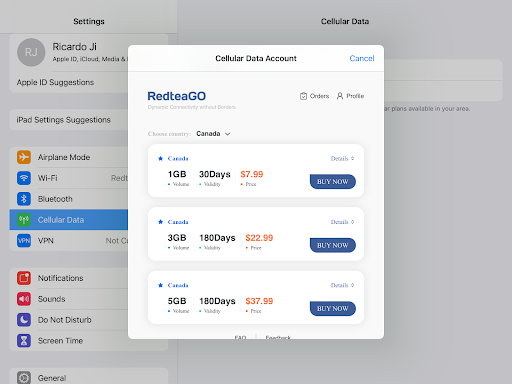Click the 1GB volume value

[177, 174]
